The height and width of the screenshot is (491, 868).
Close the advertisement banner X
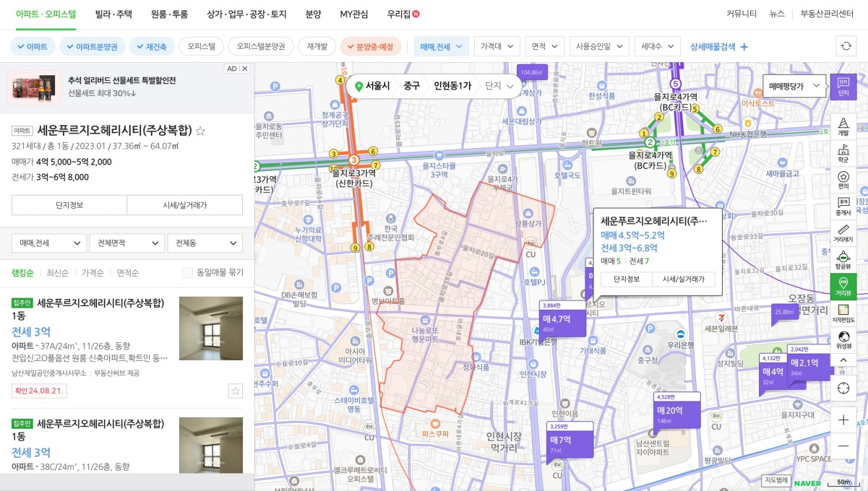point(245,69)
